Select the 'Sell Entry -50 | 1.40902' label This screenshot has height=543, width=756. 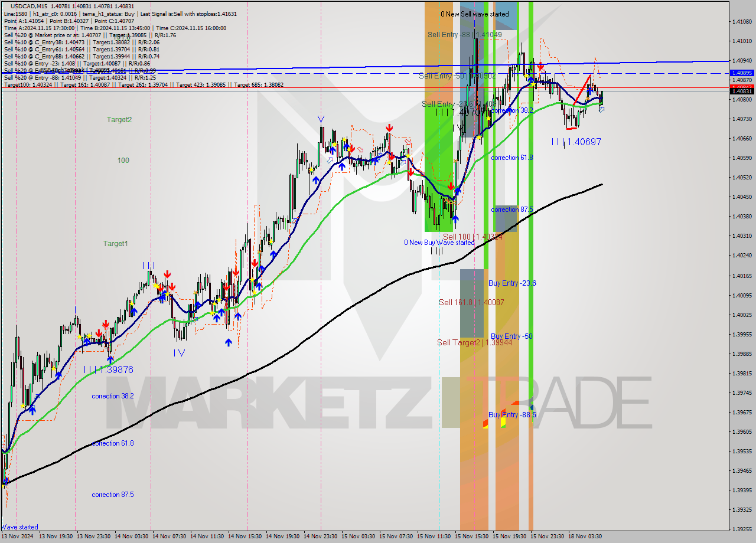tap(458, 76)
